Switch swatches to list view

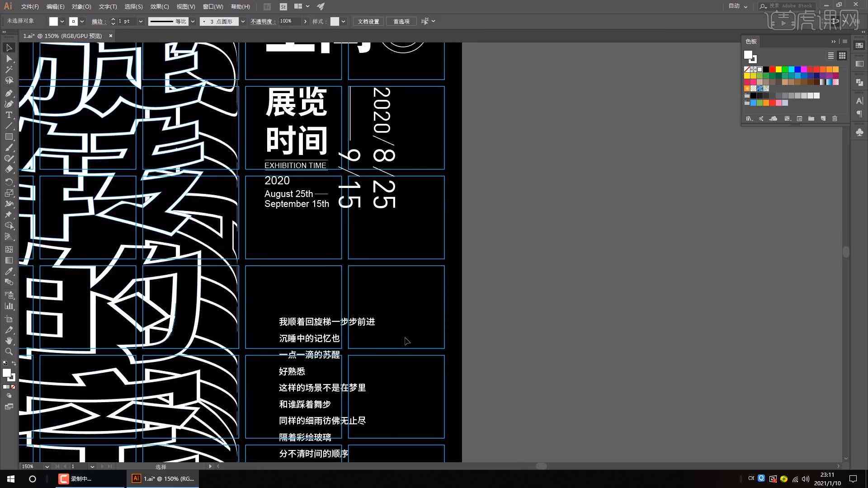coord(830,56)
